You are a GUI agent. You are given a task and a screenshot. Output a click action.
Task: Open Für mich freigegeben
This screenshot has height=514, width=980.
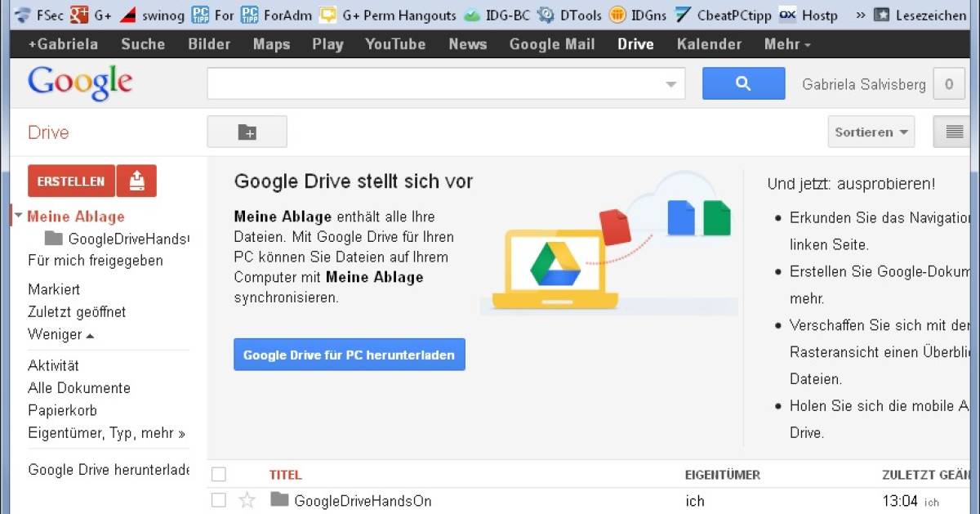tap(96, 261)
